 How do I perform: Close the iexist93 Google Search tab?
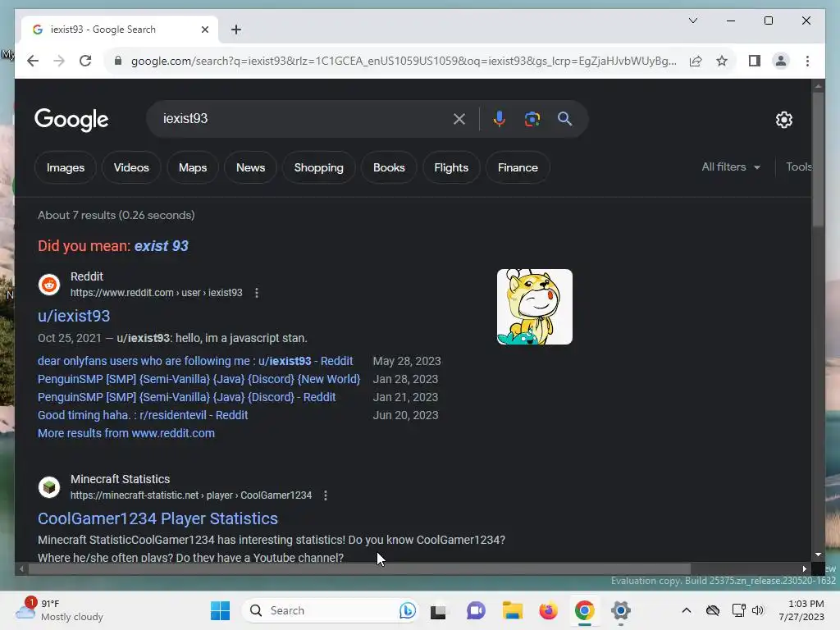coord(204,30)
